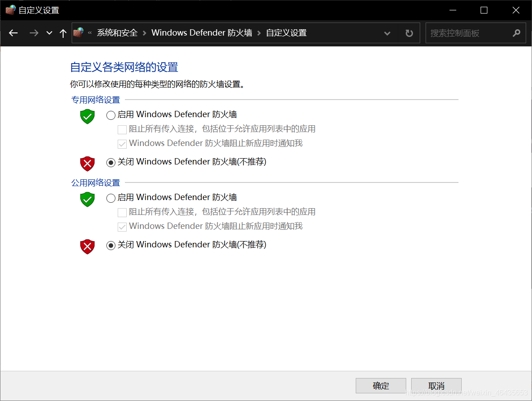Click the 你可以修改使用的每种类型 description text
The width and height of the screenshot is (532, 401).
point(157,84)
